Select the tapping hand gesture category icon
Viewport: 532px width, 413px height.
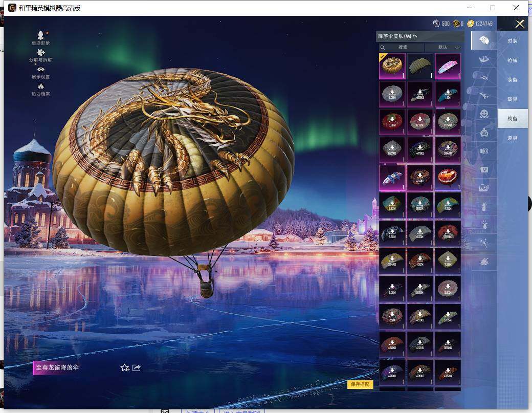click(x=484, y=224)
